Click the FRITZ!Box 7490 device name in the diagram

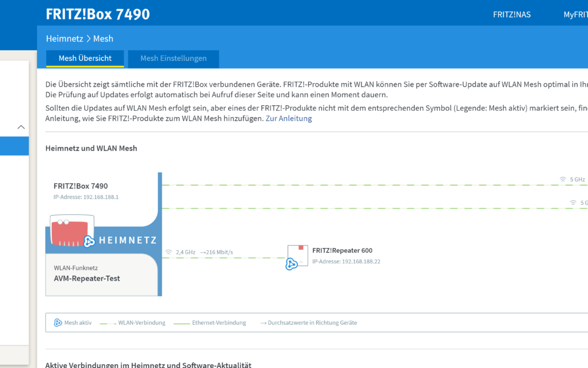81,186
